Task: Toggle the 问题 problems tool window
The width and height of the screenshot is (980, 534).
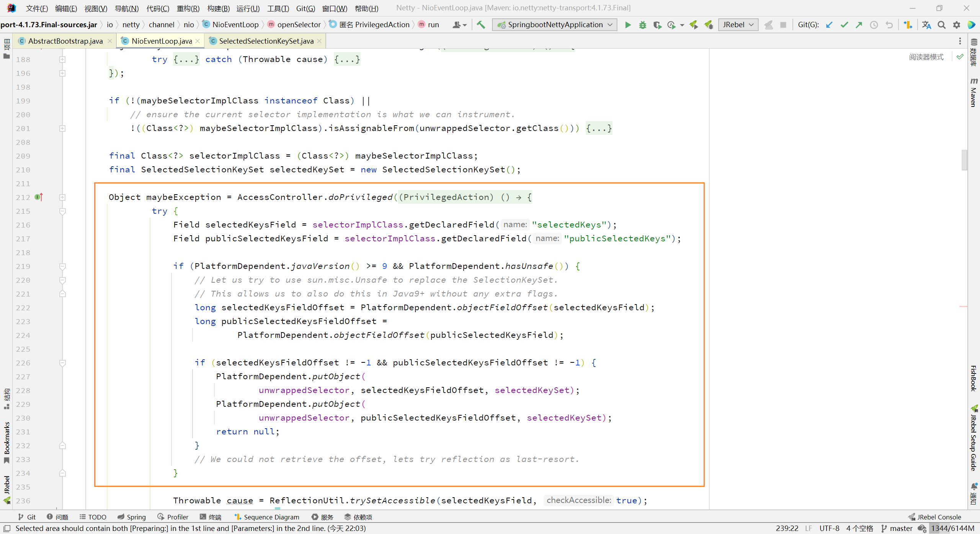Action: click(x=57, y=517)
